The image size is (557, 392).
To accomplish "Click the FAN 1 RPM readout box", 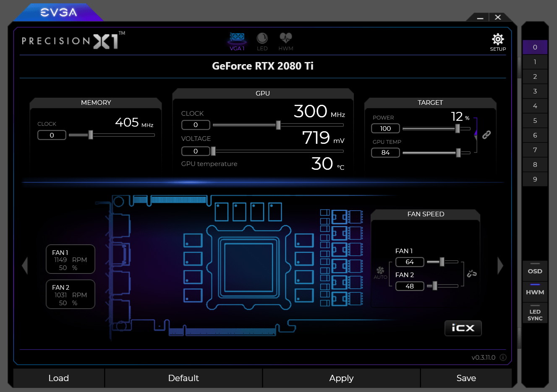I will pyautogui.click(x=71, y=259).
